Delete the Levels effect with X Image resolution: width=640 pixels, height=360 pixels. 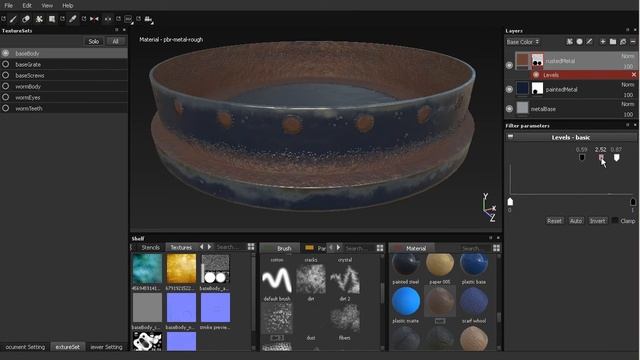[633, 75]
